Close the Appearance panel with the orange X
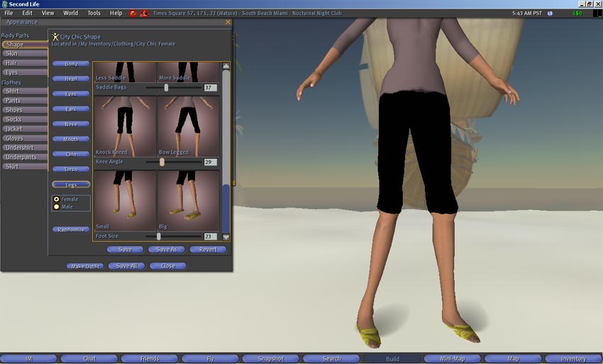The image size is (603, 364). click(228, 23)
